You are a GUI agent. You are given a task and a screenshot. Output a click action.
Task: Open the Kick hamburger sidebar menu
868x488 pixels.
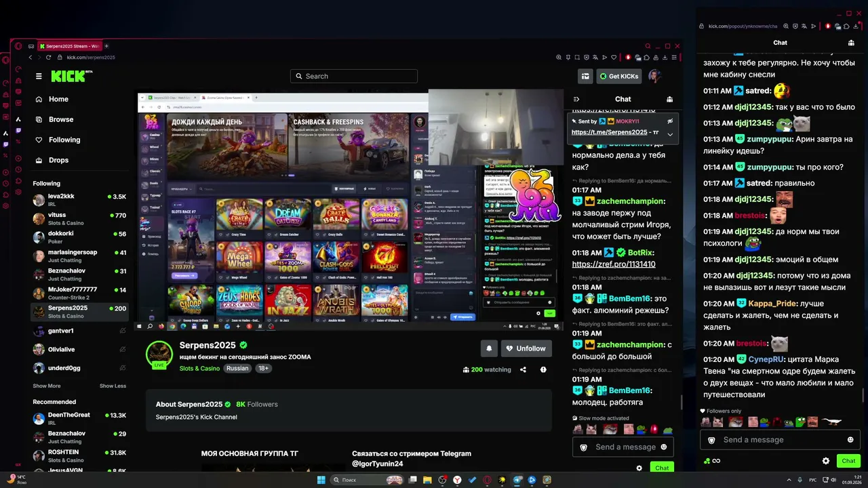point(39,77)
